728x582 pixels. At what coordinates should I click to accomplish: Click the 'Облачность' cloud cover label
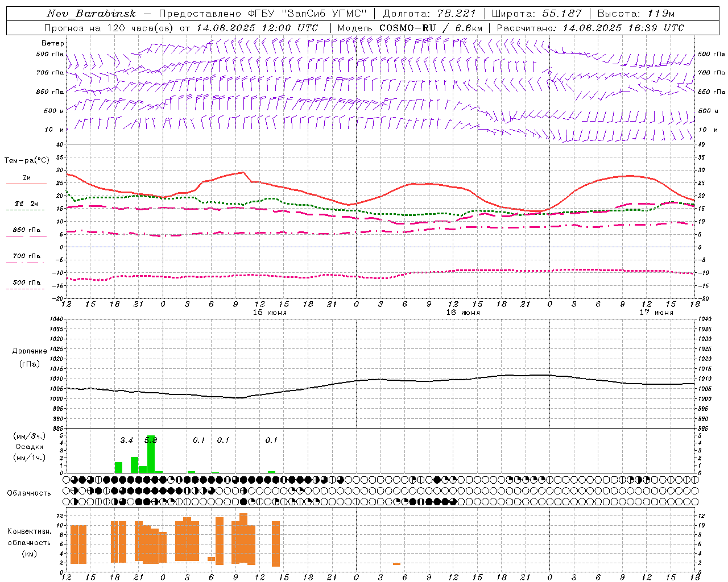(x=29, y=493)
